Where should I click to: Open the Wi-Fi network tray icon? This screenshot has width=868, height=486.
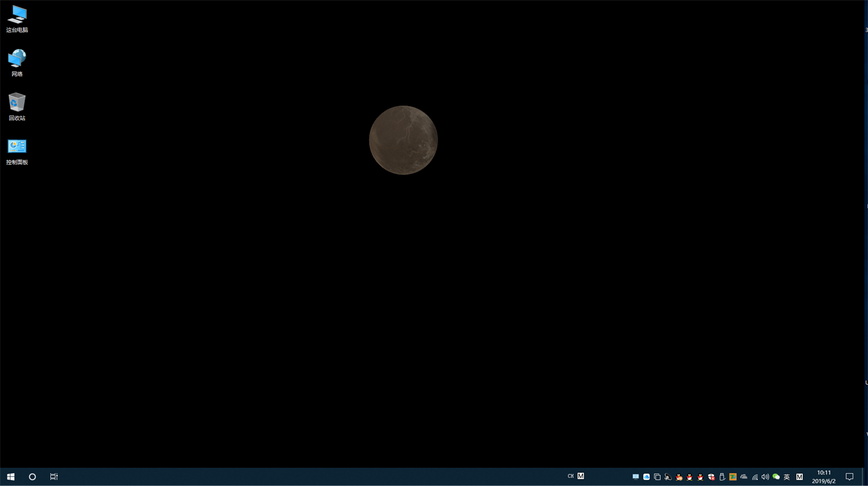[753, 477]
